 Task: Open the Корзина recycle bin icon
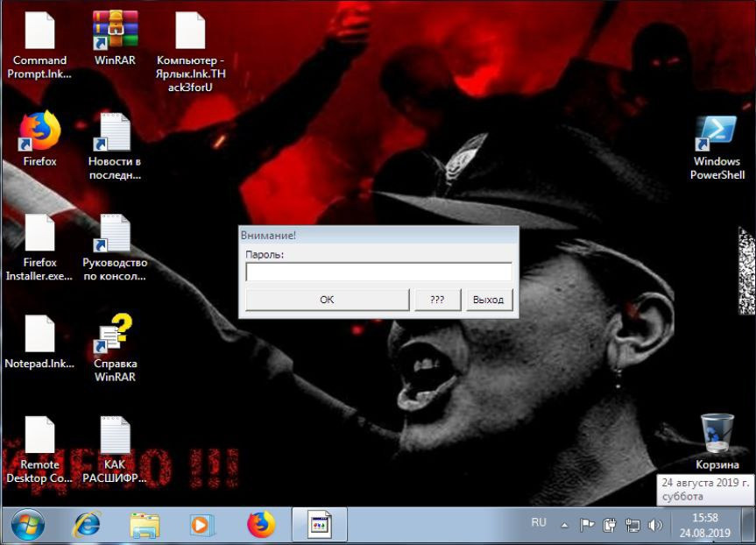(717, 435)
